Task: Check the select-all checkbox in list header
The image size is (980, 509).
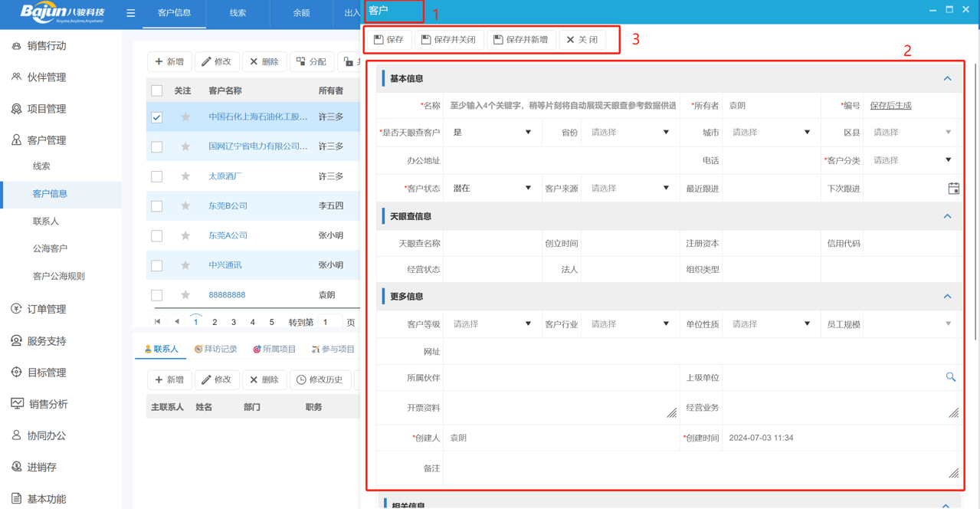Action: (157, 90)
